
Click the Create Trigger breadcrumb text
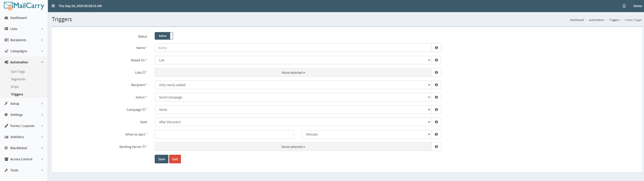[633, 20]
